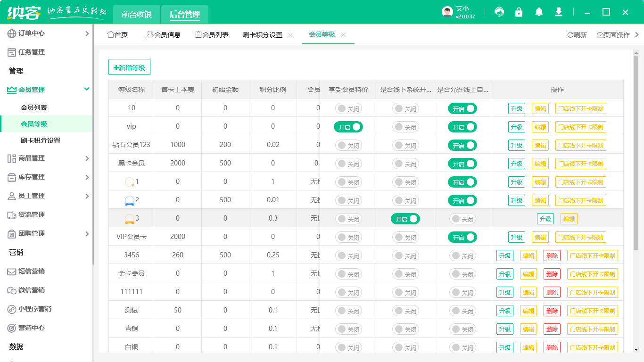Click 编辑 on the 黑卡会员 row

click(x=540, y=164)
